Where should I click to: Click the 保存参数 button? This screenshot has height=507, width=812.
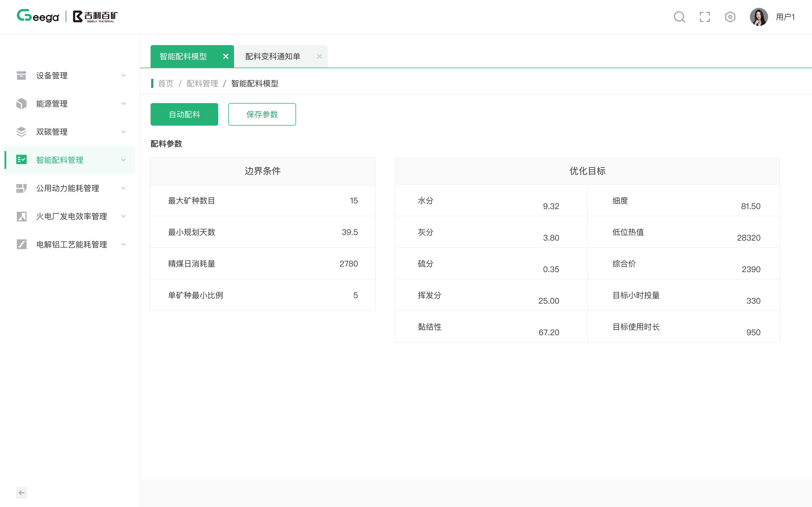[x=262, y=114]
